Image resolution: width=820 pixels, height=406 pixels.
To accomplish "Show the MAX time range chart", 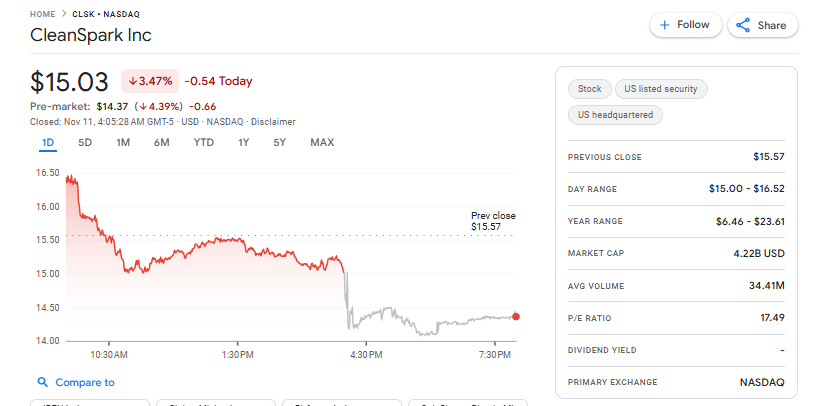I will [x=322, y=142].
